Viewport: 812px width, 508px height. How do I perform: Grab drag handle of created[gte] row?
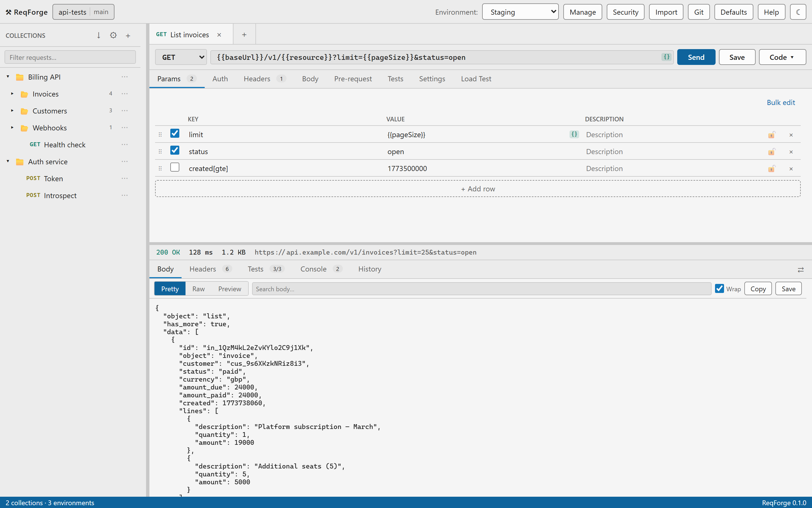(x=160, y=168)
